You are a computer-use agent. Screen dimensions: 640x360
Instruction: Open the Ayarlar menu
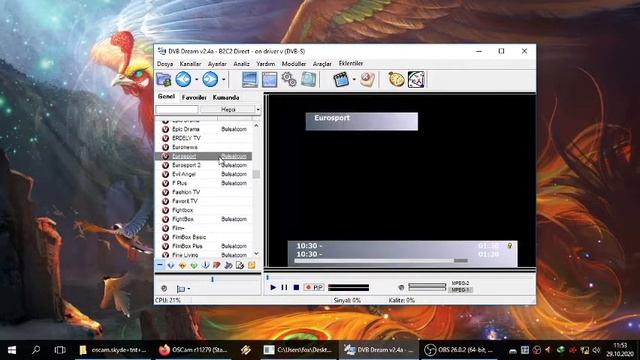coord(217,64)
